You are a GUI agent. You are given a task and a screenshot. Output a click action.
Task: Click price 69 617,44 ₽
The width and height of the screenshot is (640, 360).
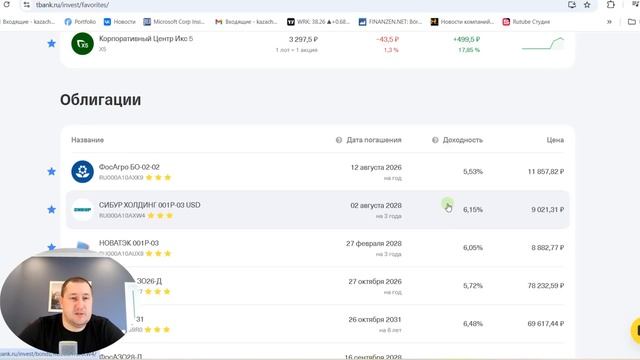[546, 323]
